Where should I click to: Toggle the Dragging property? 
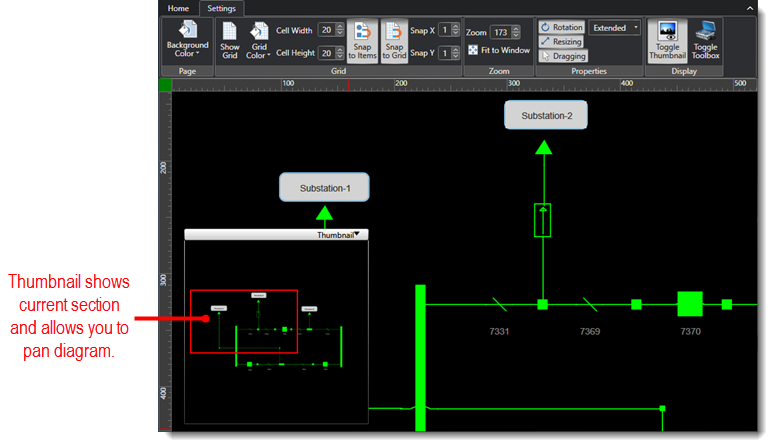[x=561, y=56]
